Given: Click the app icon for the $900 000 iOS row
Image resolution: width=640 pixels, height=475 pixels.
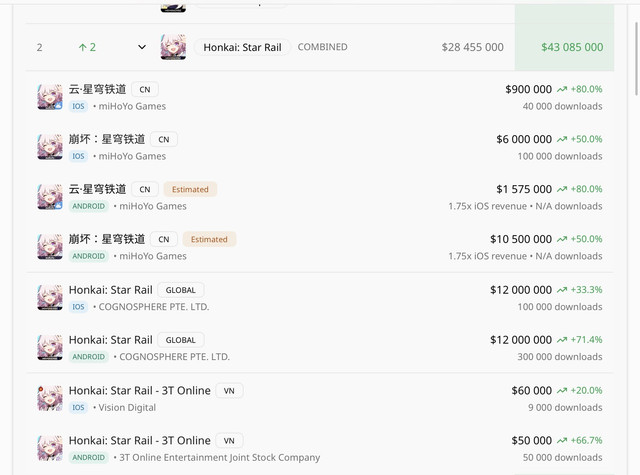Looking at the screenshot, I should point(50,97).
